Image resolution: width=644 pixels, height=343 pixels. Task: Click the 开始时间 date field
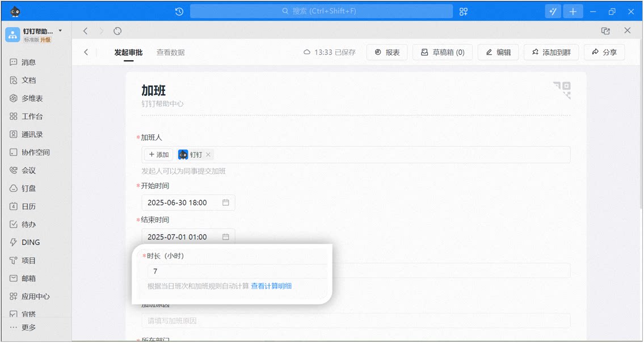point(188,203)
